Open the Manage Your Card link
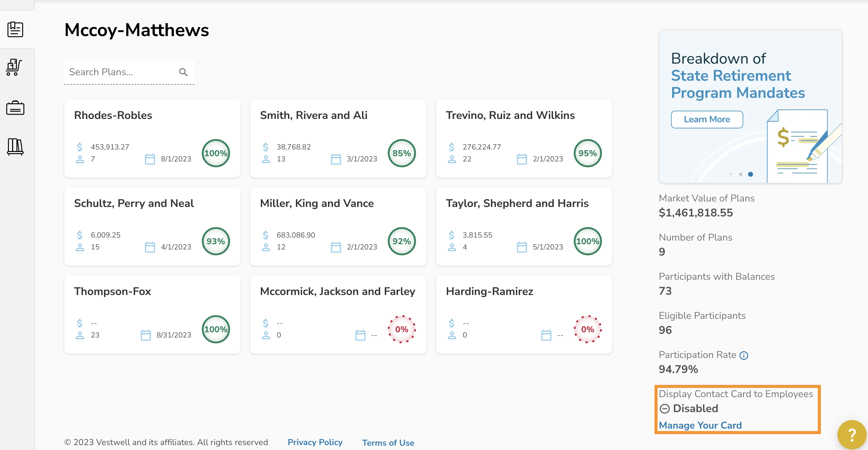 (x=700, y=425)
